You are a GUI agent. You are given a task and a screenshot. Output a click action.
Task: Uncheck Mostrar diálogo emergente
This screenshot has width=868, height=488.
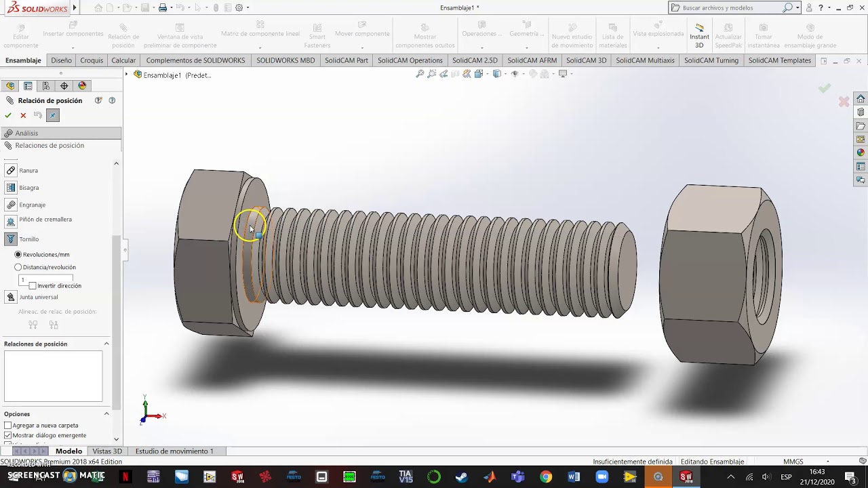click(x=8, y=436)
